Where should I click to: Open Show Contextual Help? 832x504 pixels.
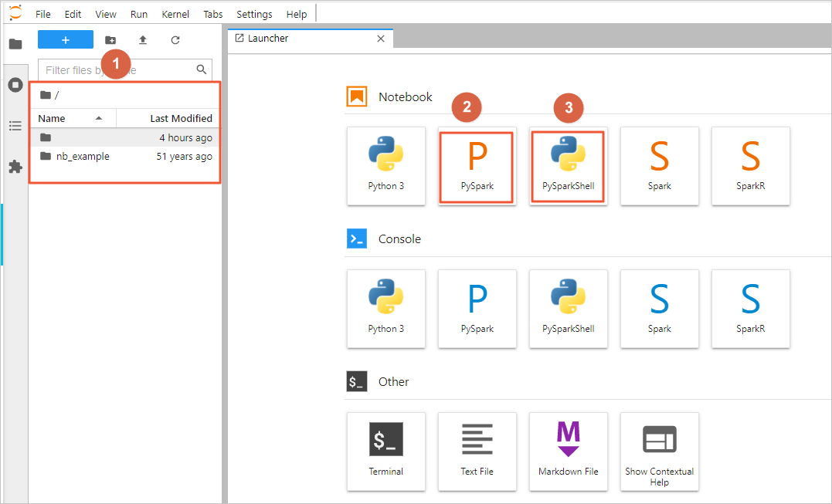(660, 452)
